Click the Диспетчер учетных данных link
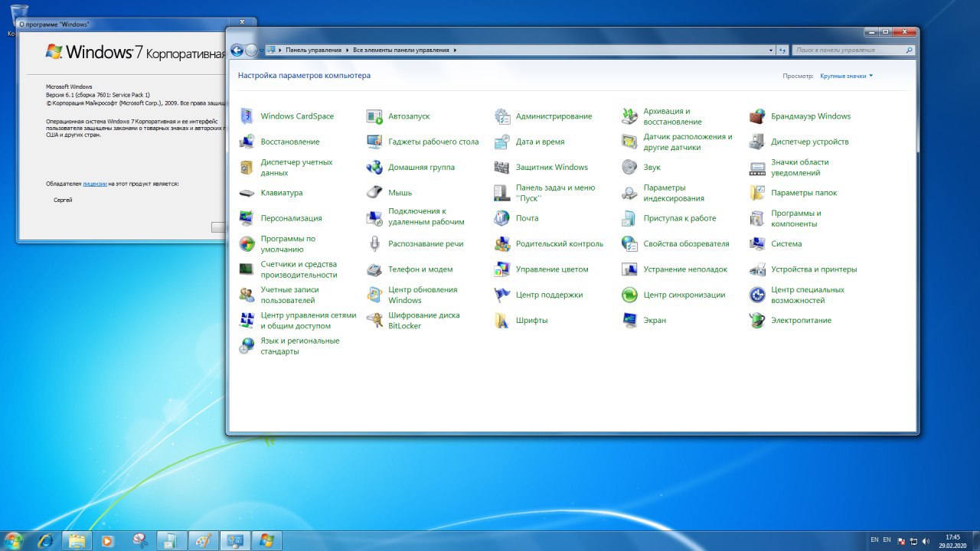The image size is (980, 551). pos(296,168)
